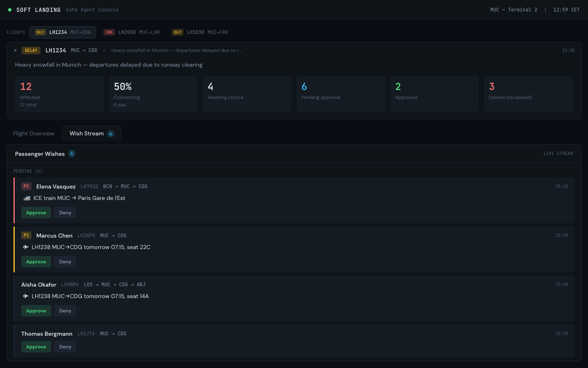The image size is (588, 368).
Task: Collapse the LH1234 delay alert chevron
Action: pyautogui.click(x=15, y=50)
